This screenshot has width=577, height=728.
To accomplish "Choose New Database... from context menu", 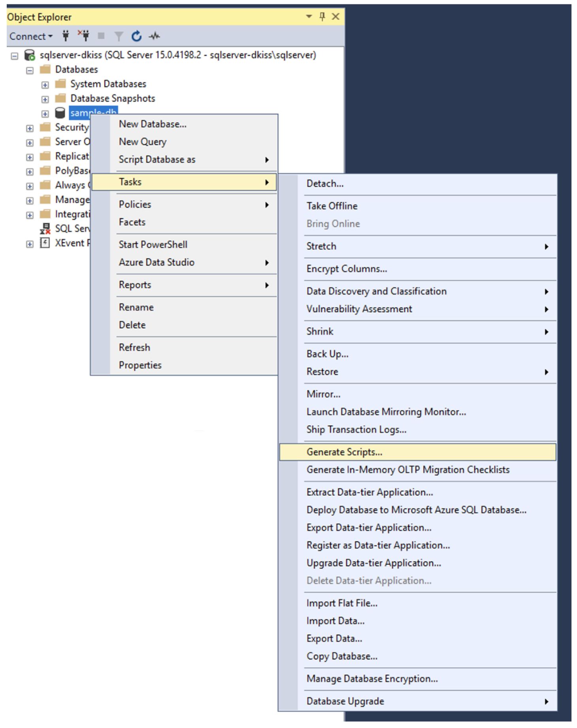I will [184, 124].
